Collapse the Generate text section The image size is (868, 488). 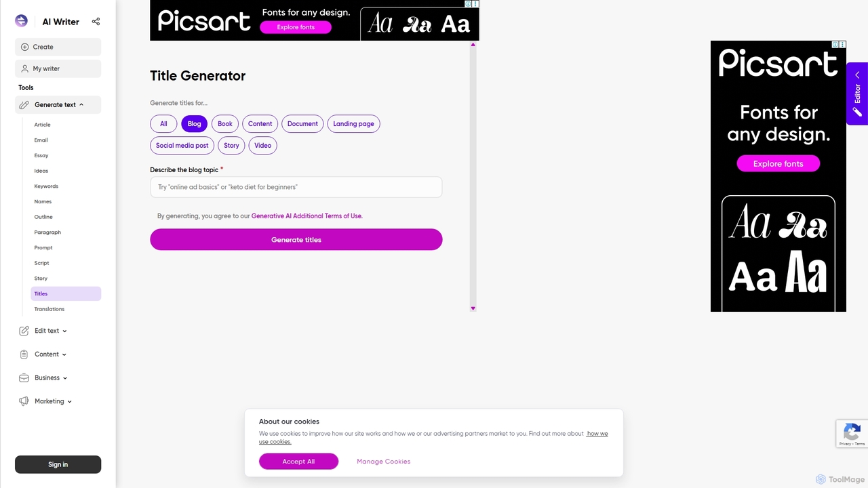click(81, 105)
